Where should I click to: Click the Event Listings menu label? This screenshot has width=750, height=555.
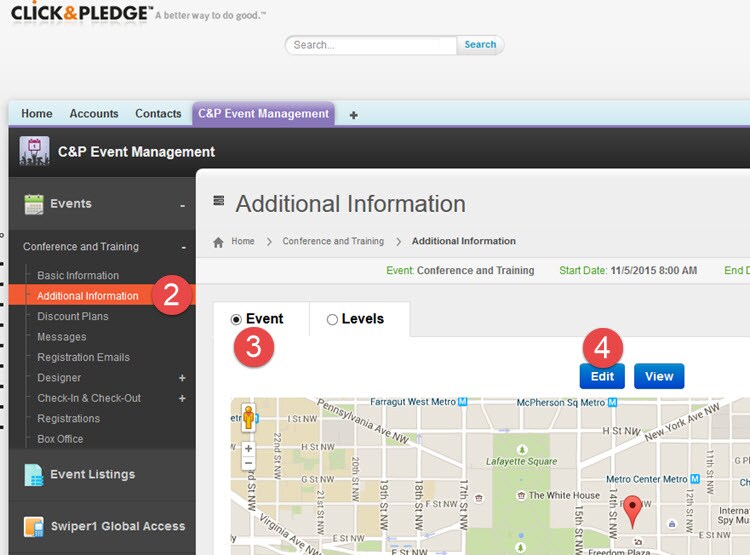tap(93, 475)
